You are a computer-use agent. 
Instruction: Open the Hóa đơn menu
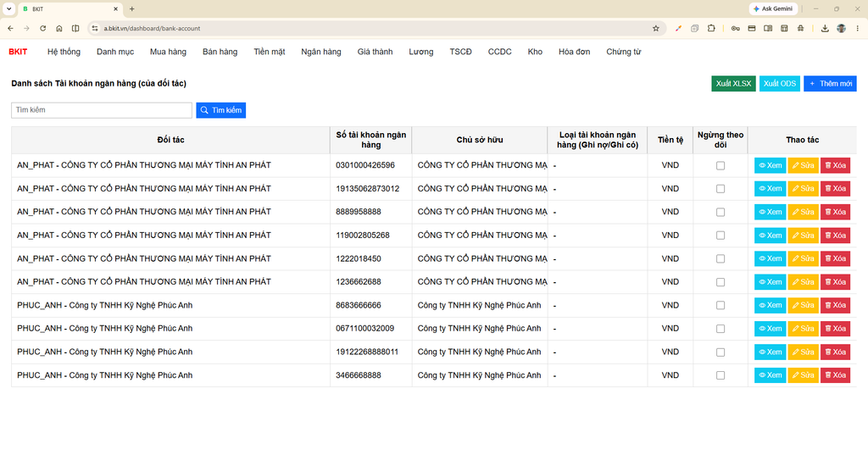[574, 52]
